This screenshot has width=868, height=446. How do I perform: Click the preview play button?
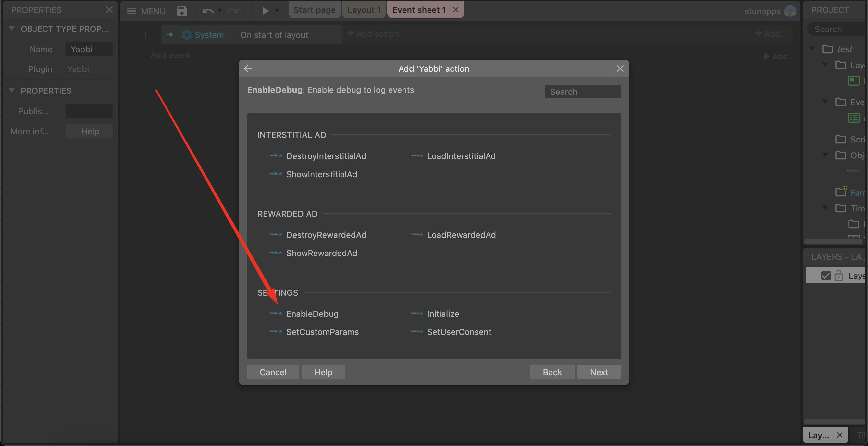[x=265, y=11]
